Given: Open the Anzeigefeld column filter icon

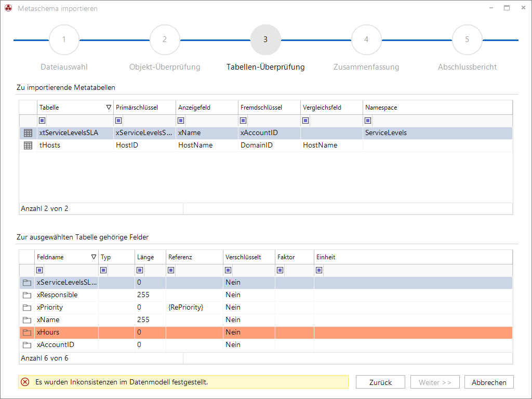Looking at the screenshot, I should 181,121.
